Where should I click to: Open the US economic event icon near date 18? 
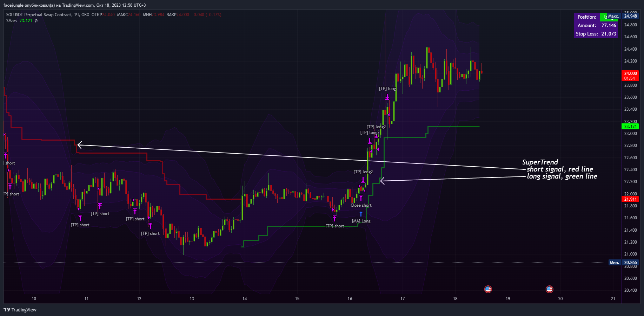pyautogui.click(x=488, y=289)
